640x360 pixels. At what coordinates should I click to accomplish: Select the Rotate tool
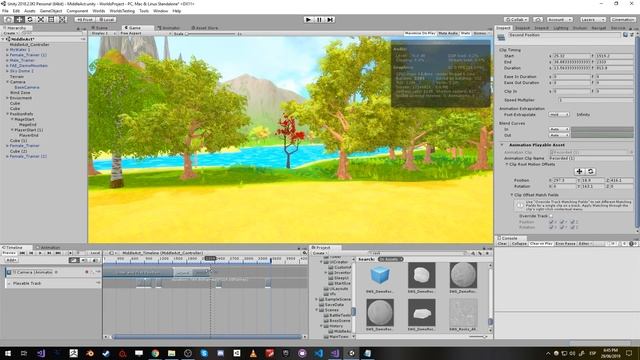30,19
